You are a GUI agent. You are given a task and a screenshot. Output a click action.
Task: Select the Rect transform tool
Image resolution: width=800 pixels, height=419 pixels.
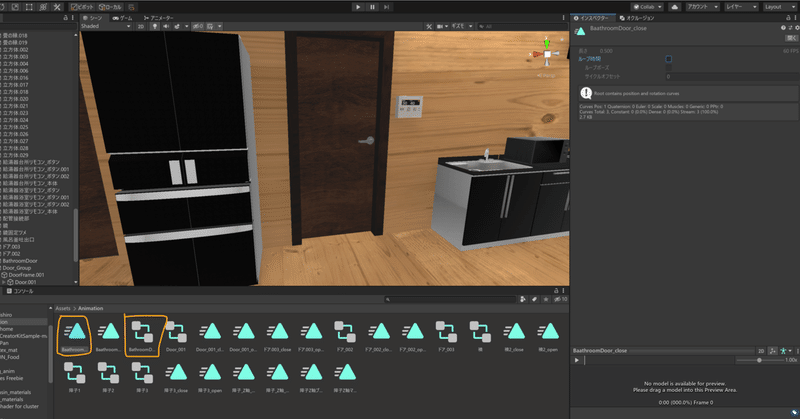point(29,7)
